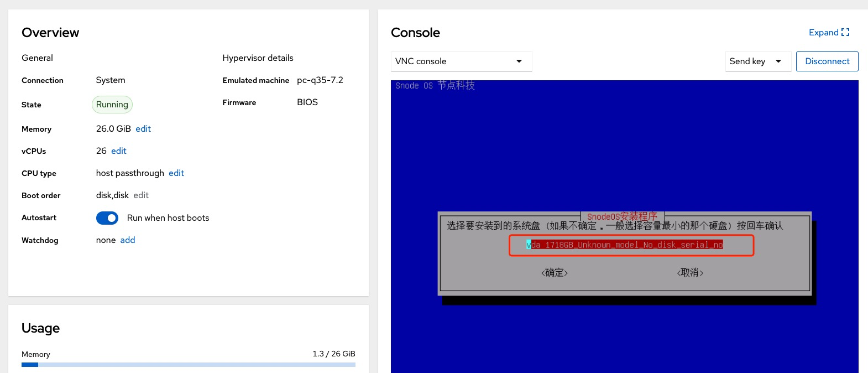Open the Send key dropdown
The width and height of the screenshot is (868, 373).
click(x=757, y=61)
